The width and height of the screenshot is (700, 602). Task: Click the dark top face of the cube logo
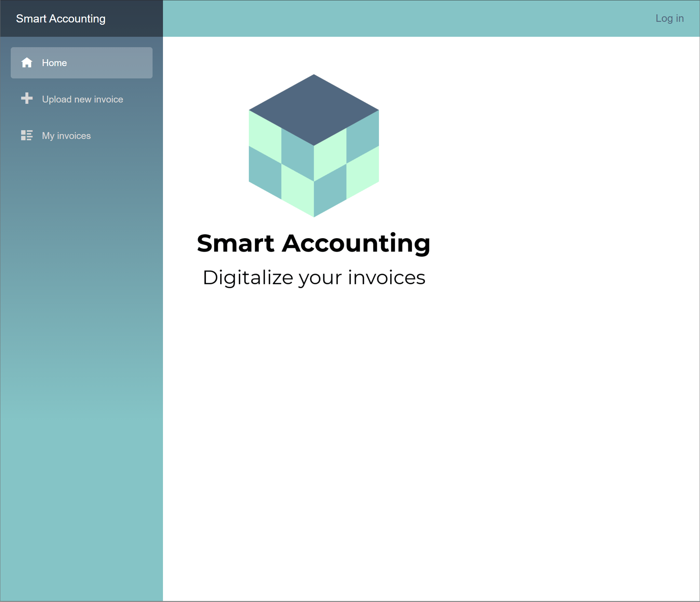pos(314,110)
